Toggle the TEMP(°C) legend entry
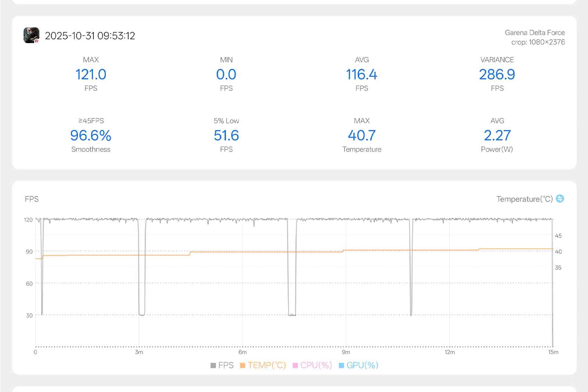The width and height of the screenshot is (588, 392). pos(263,365)
